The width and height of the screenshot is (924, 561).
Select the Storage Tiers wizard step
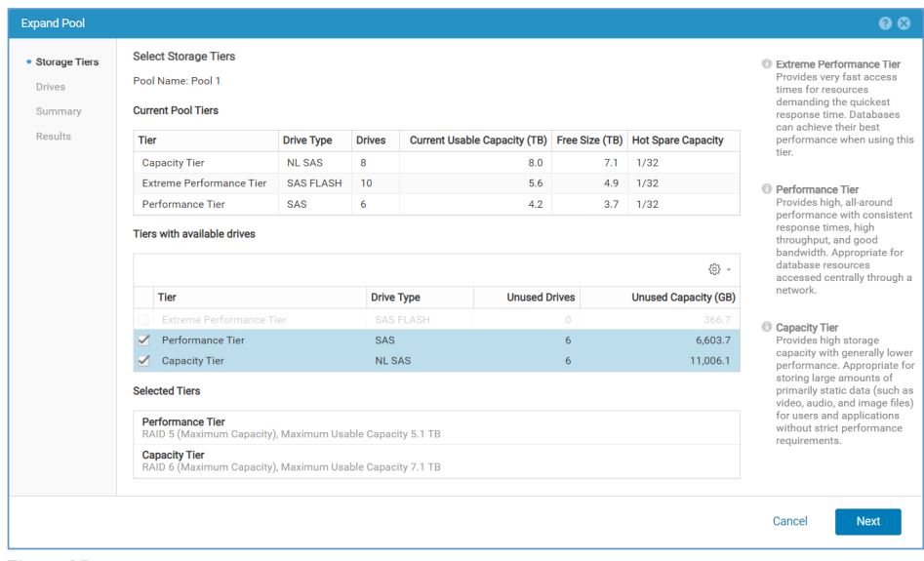66,62
